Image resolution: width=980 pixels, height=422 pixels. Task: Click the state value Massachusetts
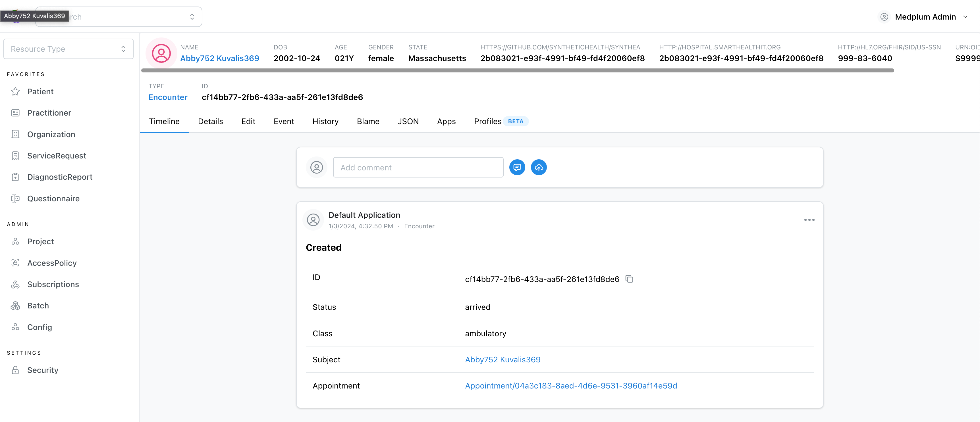click(x=437, y=58)
